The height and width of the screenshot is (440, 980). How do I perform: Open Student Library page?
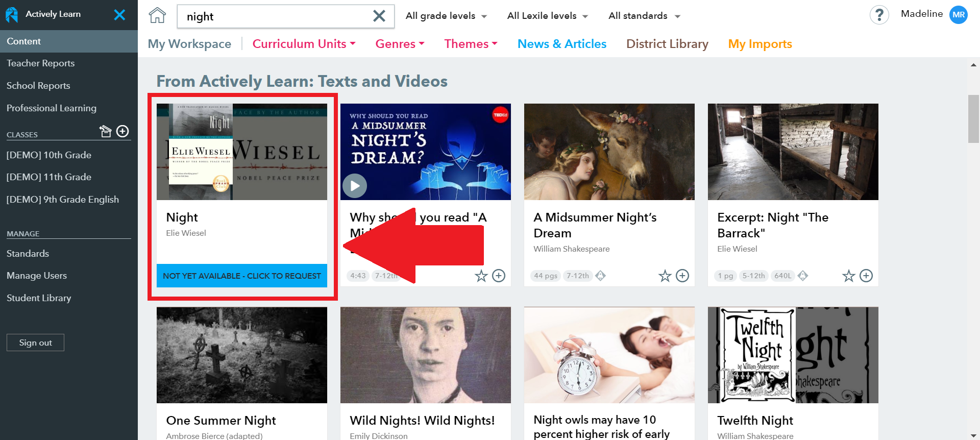point(39,298)
